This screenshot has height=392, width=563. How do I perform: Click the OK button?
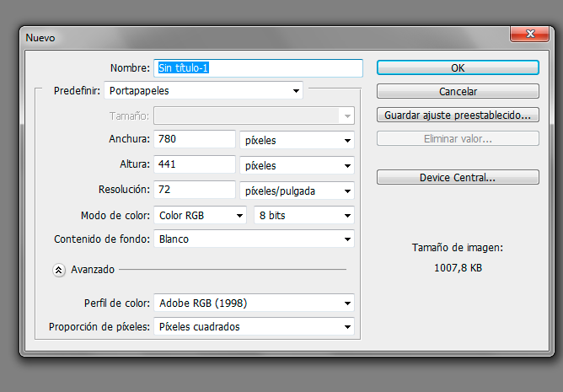click(x=458, y=67)
